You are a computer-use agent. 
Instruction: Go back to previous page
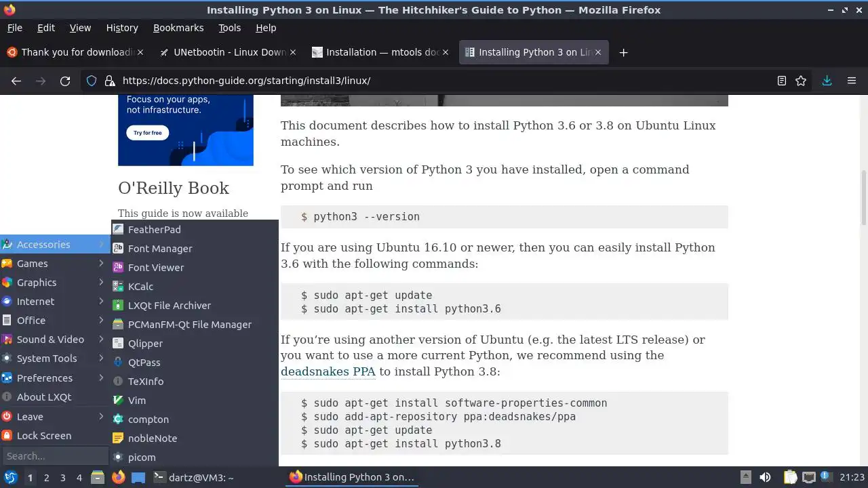pos(16,81)
